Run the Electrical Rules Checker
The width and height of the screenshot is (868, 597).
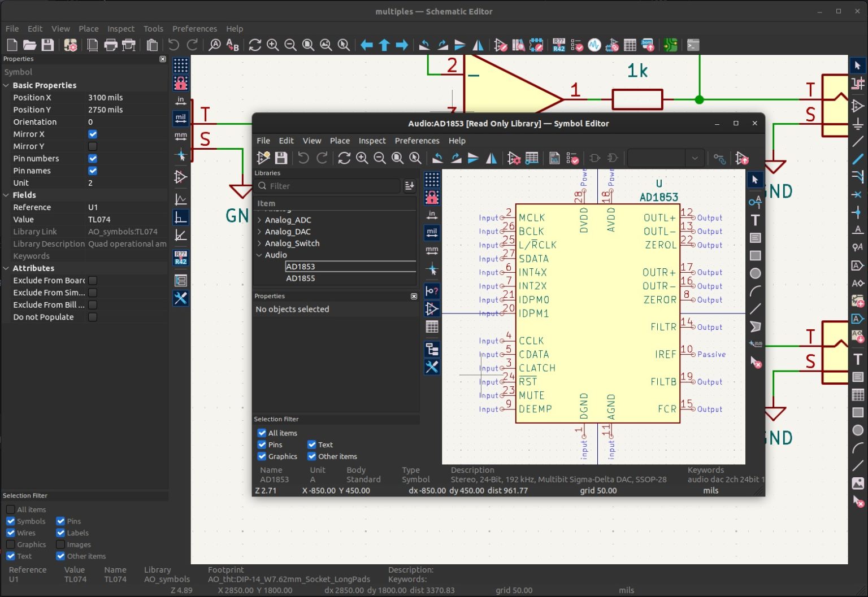coord(578,45)
